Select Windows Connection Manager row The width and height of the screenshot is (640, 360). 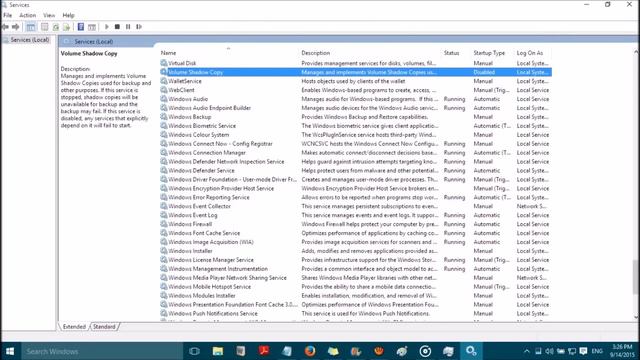(x=355, y=153)
